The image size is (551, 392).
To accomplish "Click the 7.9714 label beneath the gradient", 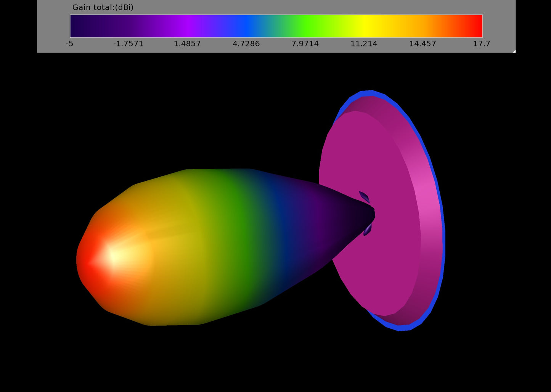I will pyautogui.click(x=305, y=43).
